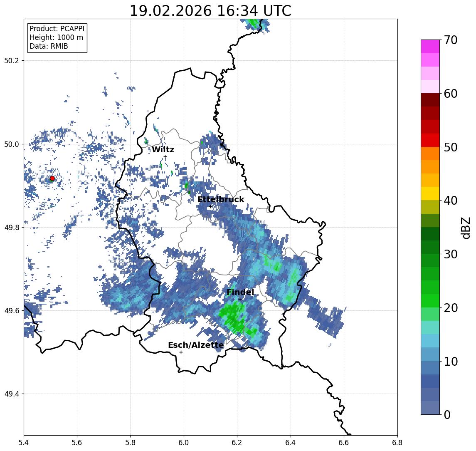Click the colorbar tick label 50
476x451 pixels.
point(451,147)
